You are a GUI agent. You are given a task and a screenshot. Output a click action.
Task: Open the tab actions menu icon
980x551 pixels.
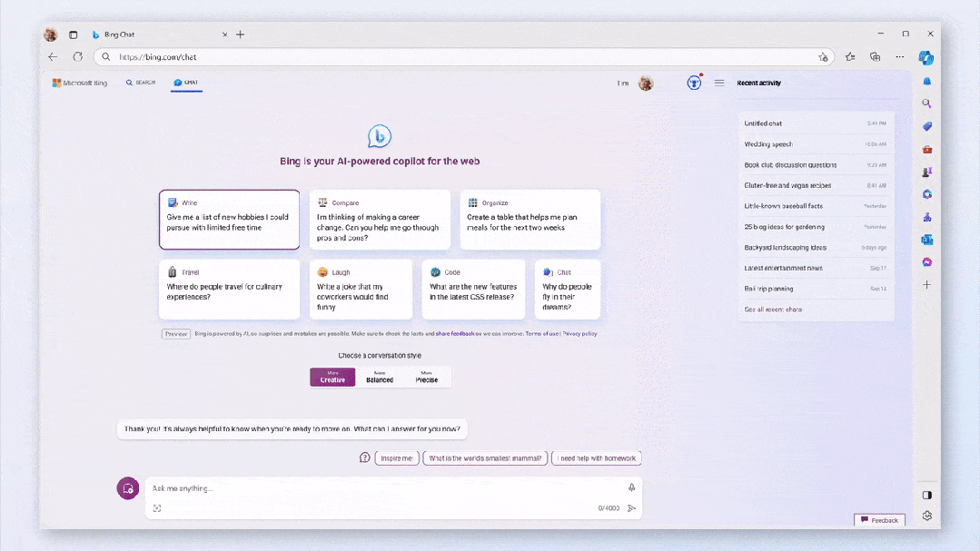(74, 35)
